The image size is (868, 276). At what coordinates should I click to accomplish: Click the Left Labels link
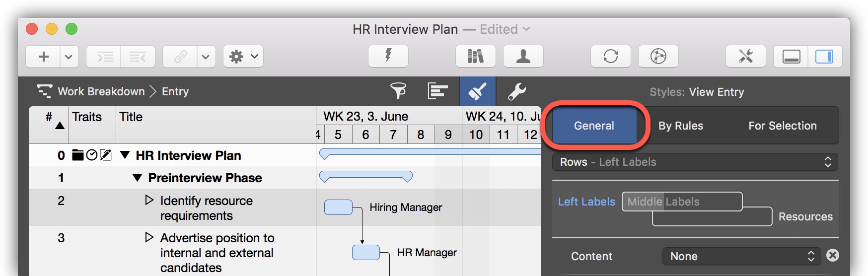click(586, 202)
